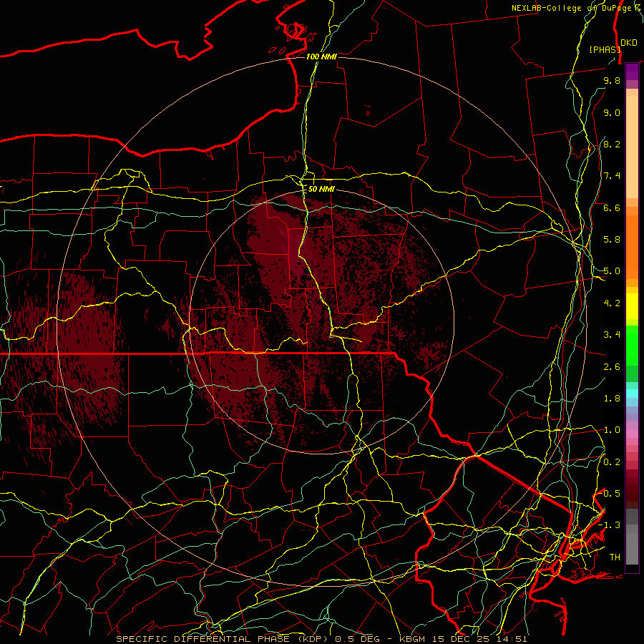
Task: Pick the bright green color scale segment
Action: click(x=632, y=346)
